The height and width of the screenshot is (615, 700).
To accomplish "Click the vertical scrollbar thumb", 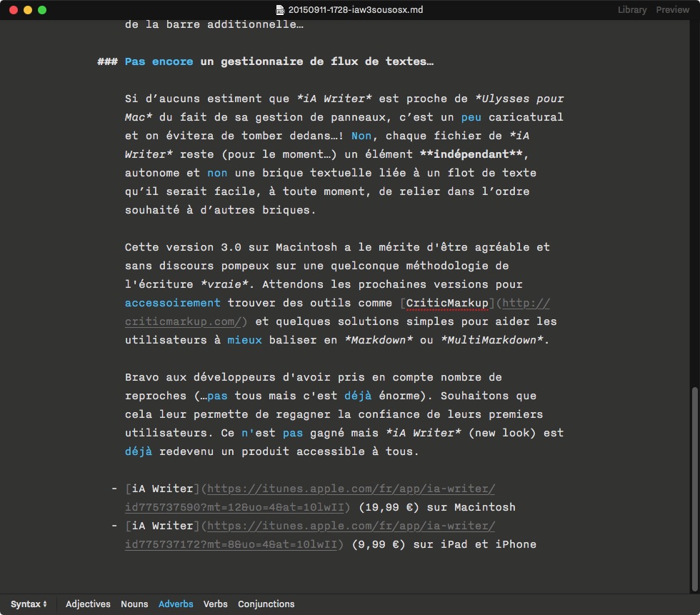I will tap(694, 489).
